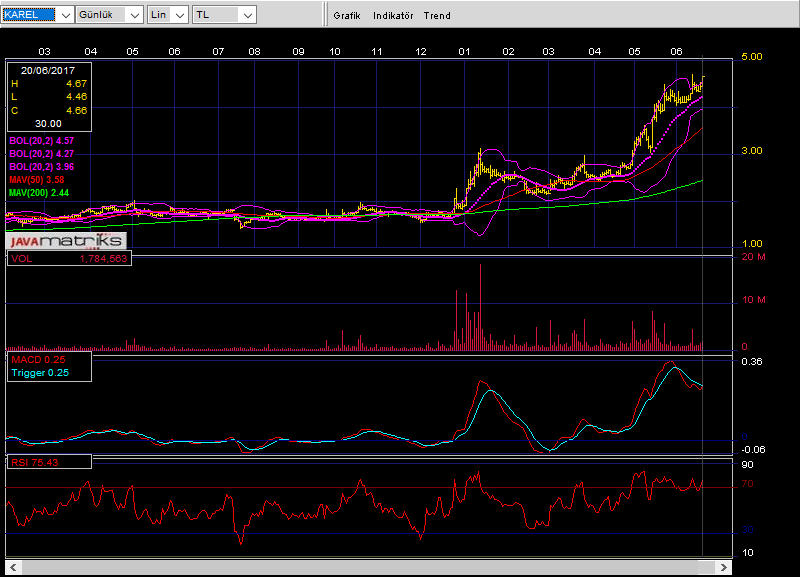Expand the Günlük period dropdown
The height and width of the screenshot is (577, 800).
pyautogui.click(x=132, y=15)
